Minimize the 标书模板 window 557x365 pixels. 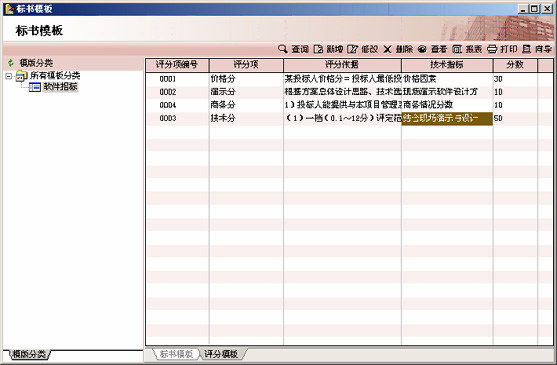[x=522, y=9]
